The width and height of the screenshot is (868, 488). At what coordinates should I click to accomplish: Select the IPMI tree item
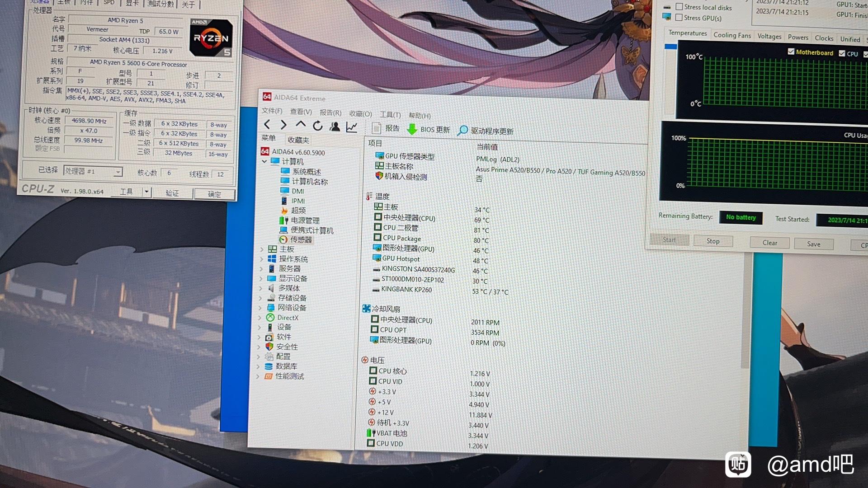(x=292, y=201)
